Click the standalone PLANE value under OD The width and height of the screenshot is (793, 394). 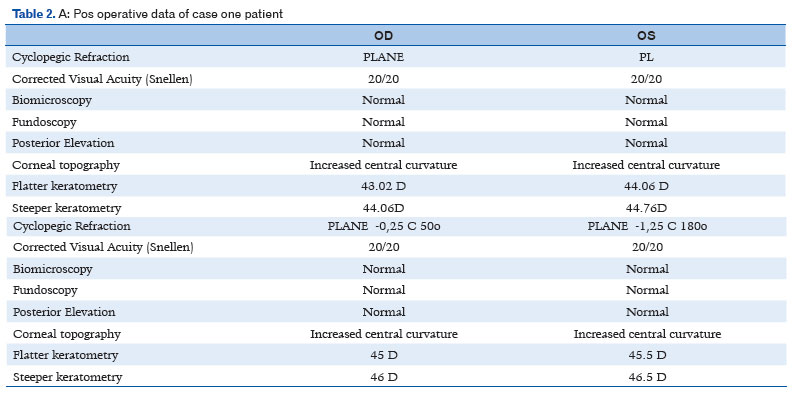coord(383,57)
